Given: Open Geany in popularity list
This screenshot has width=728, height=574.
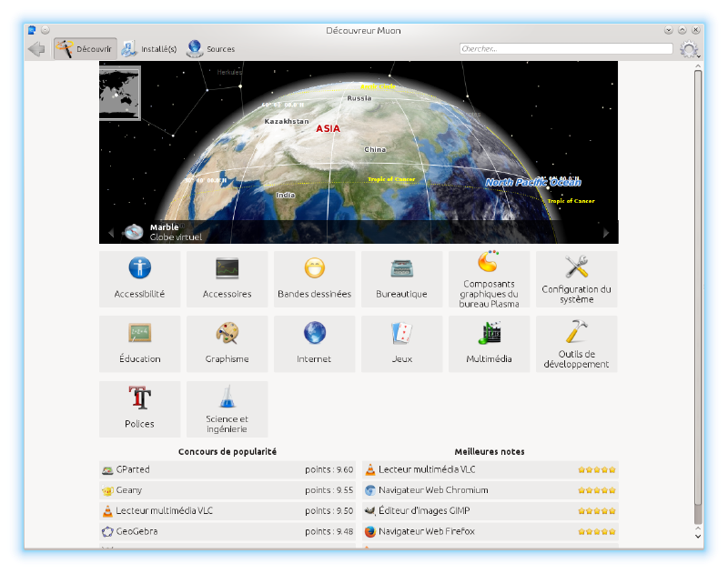Looking at the screenshot, I should point(227,490).
